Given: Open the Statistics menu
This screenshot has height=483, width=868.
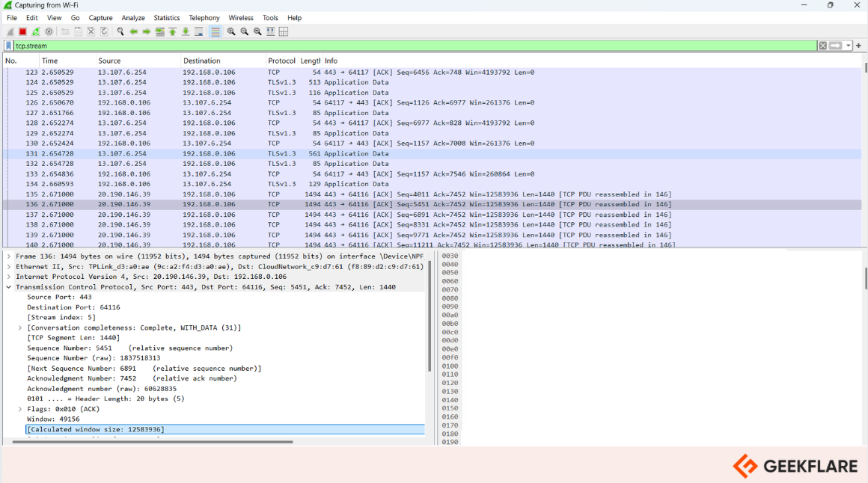Looking at the screenshot, I should (x=166, y=17).
